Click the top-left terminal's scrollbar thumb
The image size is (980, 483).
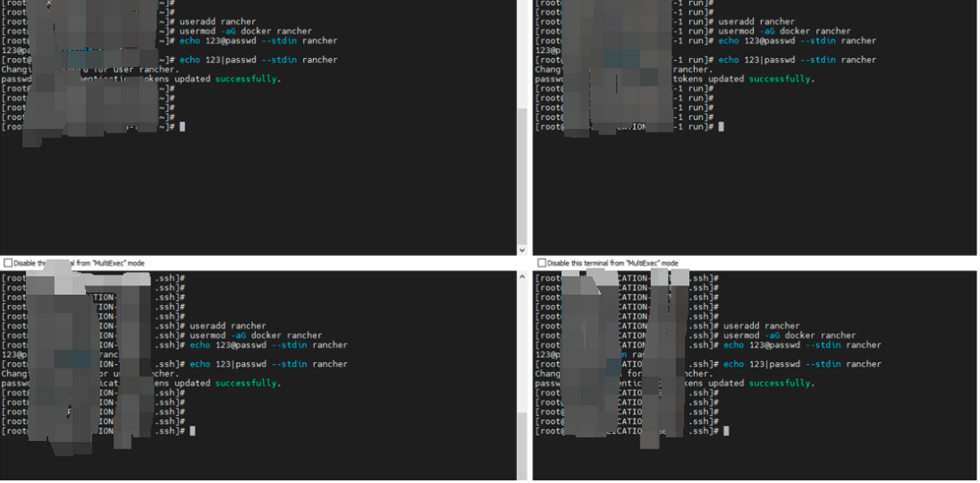[522, 175]
